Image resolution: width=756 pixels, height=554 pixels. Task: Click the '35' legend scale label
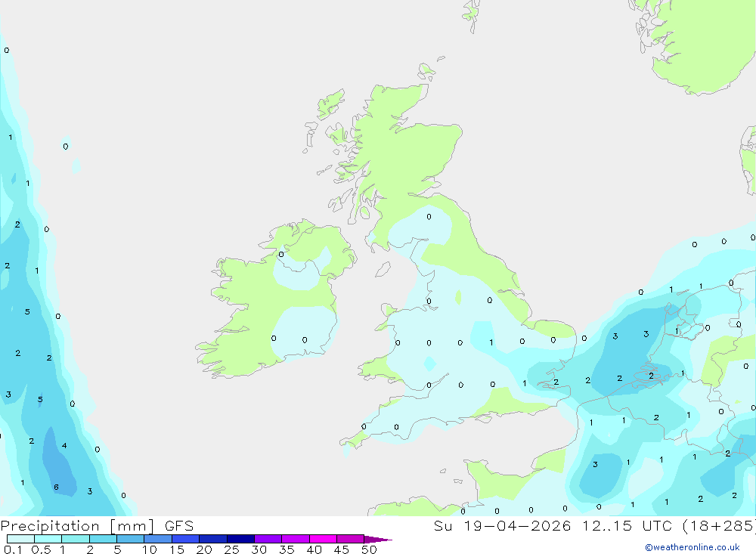[x=287, y=549]
